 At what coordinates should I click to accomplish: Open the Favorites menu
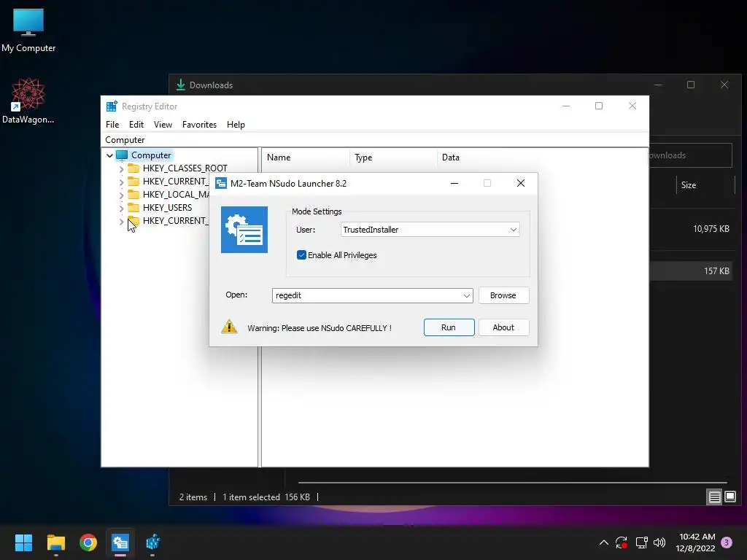tap(199, 124)
